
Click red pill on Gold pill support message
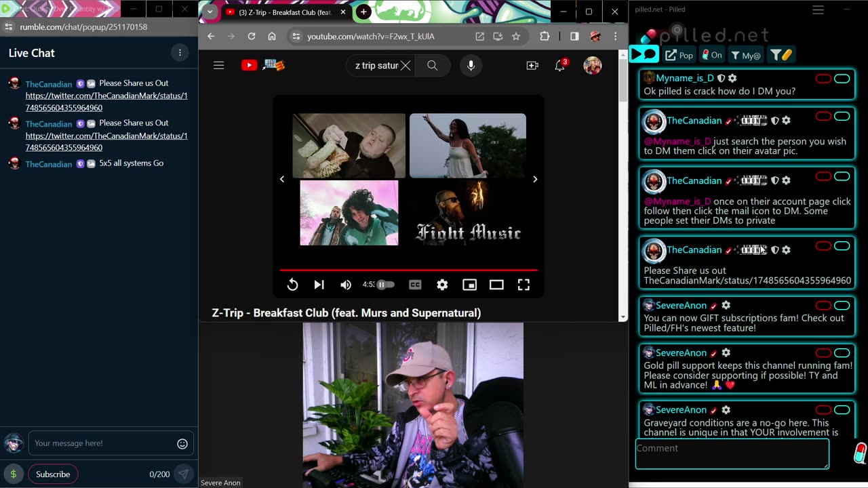[x=823, y=353]
